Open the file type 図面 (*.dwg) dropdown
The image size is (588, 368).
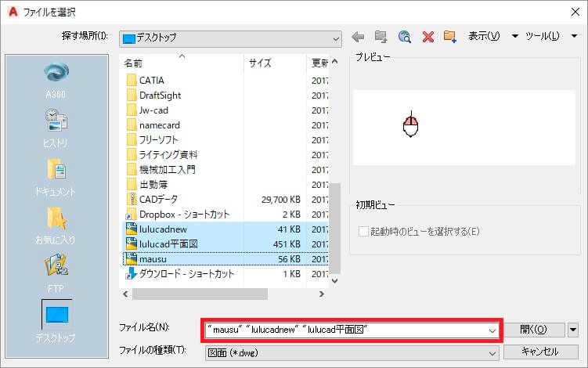click(492, 353)
